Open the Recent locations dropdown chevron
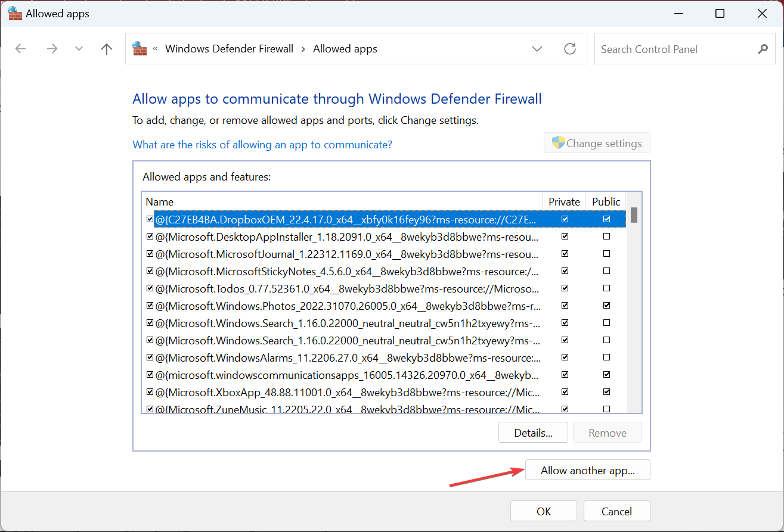This screenshot has height=532, width=784. click(x=79, y=49)
